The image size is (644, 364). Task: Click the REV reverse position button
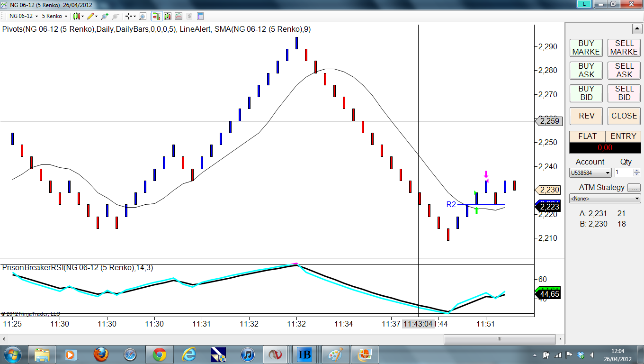click(x=586, y=116)
